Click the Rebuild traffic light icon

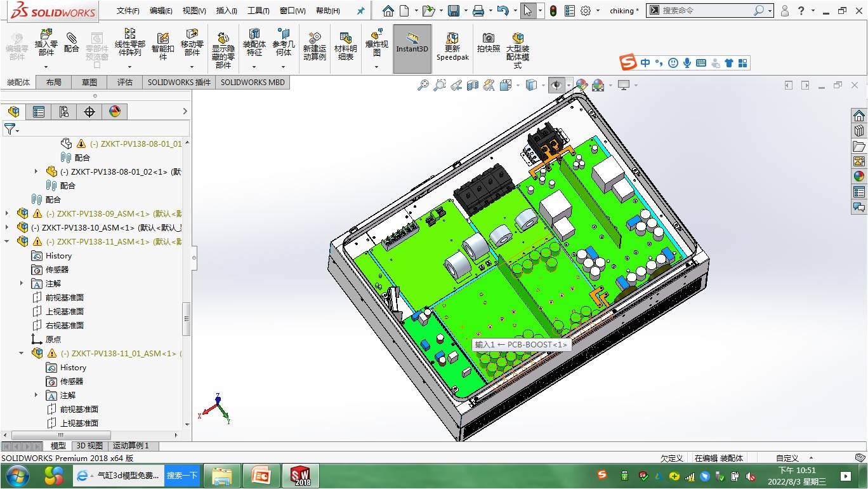[x=553, y=11]
